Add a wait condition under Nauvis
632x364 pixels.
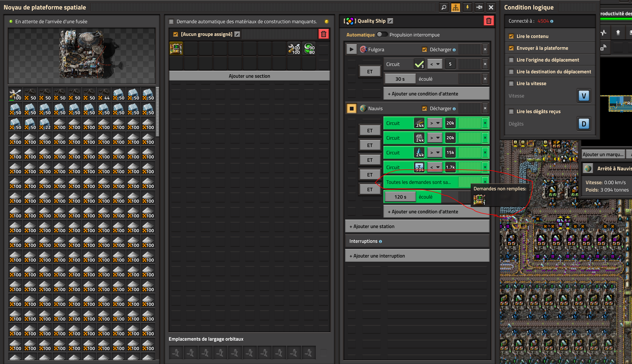[x=436, y=212]
